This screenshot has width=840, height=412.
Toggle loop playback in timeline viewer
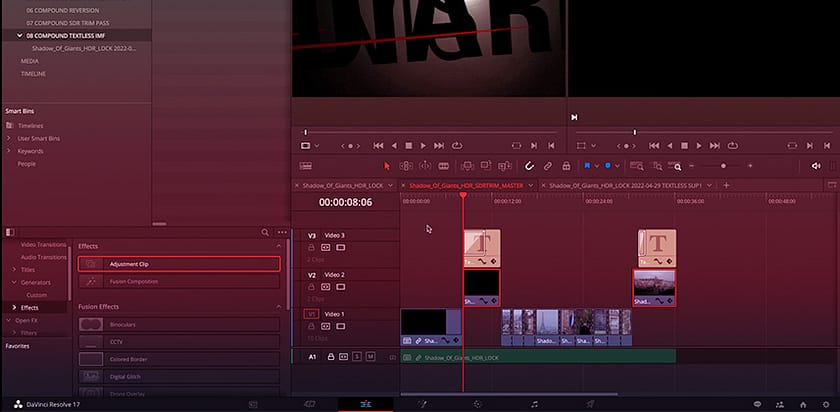(x=732, y=146)
